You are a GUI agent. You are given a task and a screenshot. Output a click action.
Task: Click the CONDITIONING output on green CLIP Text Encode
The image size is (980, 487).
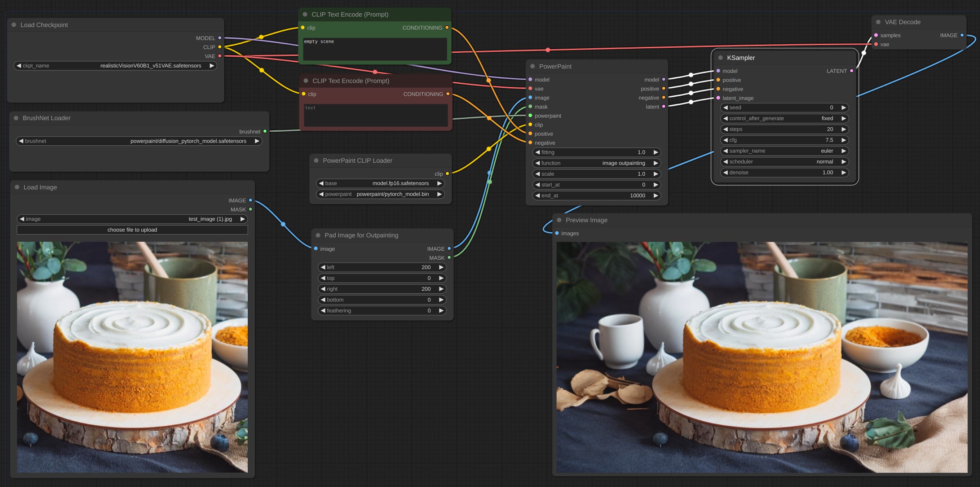(447, 27)
